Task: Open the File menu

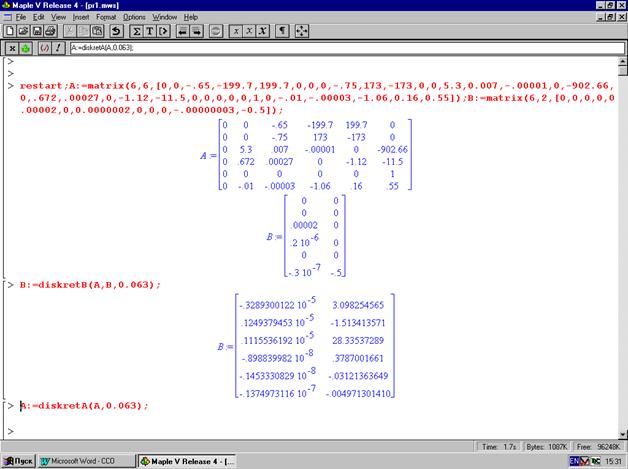Action: pos(20,17)
